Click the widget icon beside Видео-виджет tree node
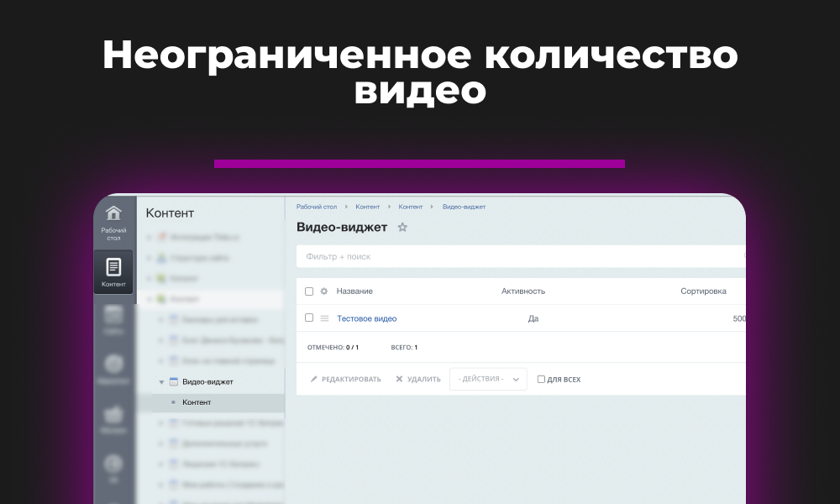The height and width of the screenshot is (504, 840). pyautogui.click(x=172, y=380)
